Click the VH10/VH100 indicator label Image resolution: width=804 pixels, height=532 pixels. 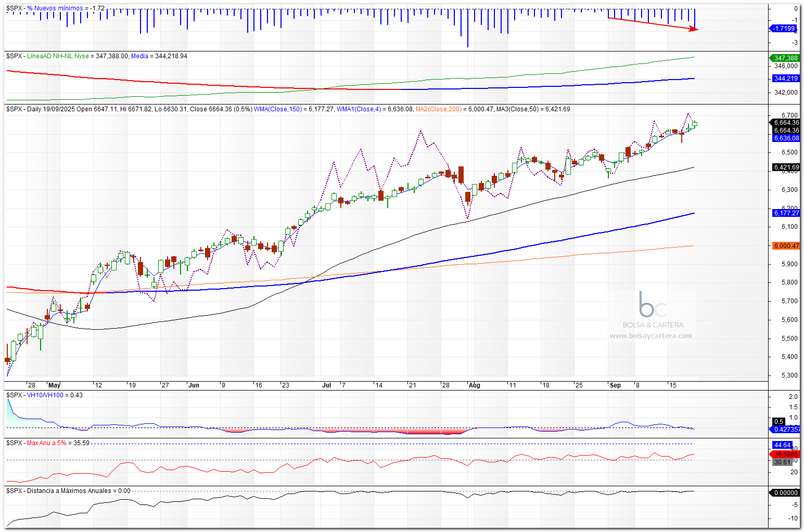click(x=45, y=395)
